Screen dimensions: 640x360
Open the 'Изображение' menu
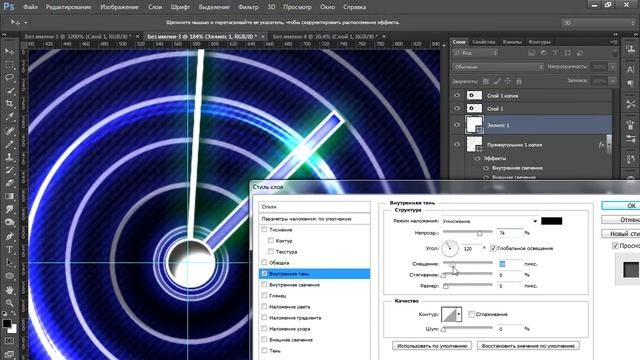pyautogui.click(x=119, y=7)
